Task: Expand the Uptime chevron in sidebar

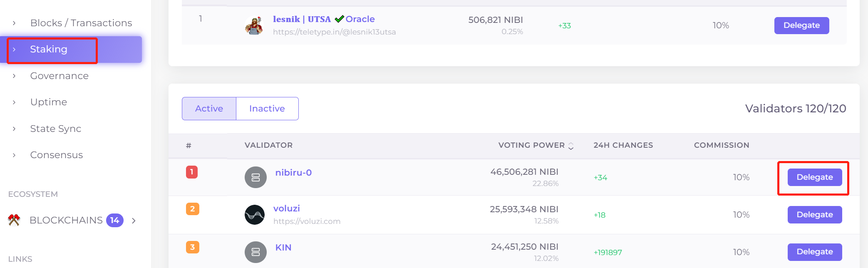Action: click(14, 102)
